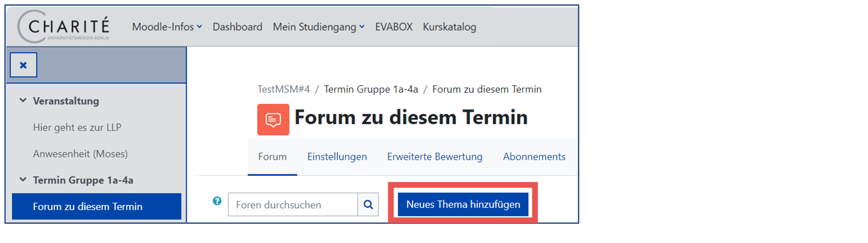868x243 pixels.
Task: Open EVABOX from the top navigation
Action: (394, 26)
